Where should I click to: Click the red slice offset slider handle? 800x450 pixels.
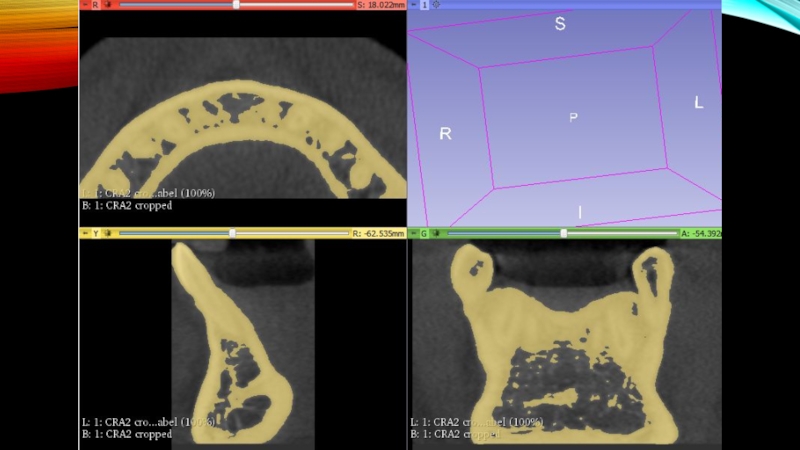236,5
